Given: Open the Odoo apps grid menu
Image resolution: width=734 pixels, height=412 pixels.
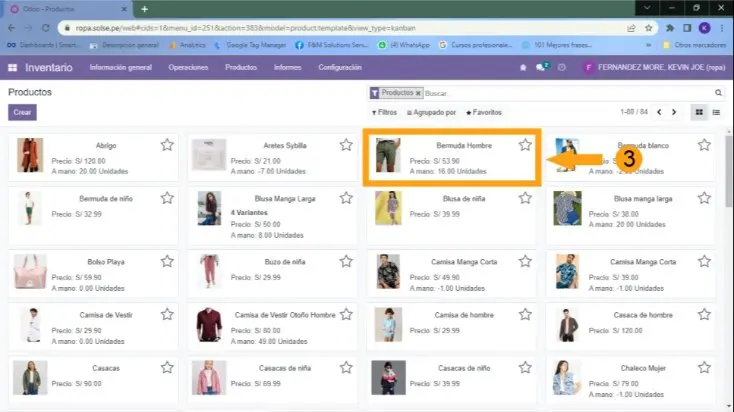Looking at the screenshot, I should 12,67.
